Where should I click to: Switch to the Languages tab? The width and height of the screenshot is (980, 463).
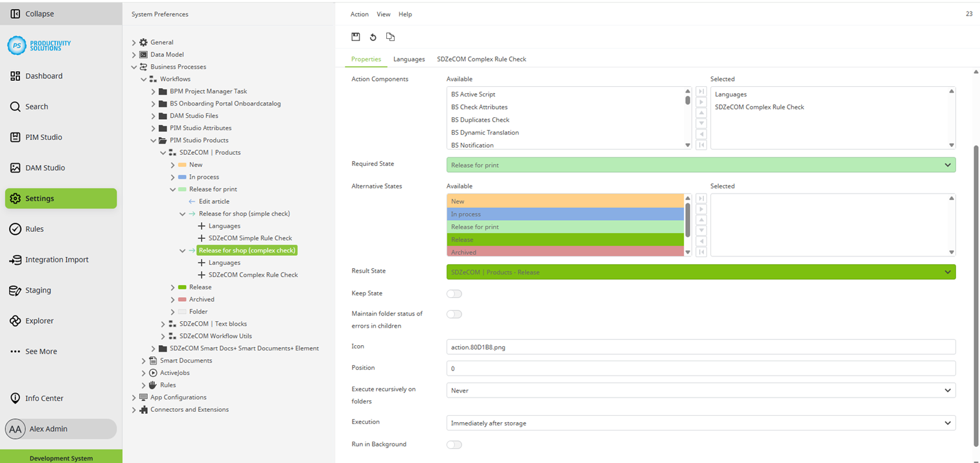[x=409, y=59]
